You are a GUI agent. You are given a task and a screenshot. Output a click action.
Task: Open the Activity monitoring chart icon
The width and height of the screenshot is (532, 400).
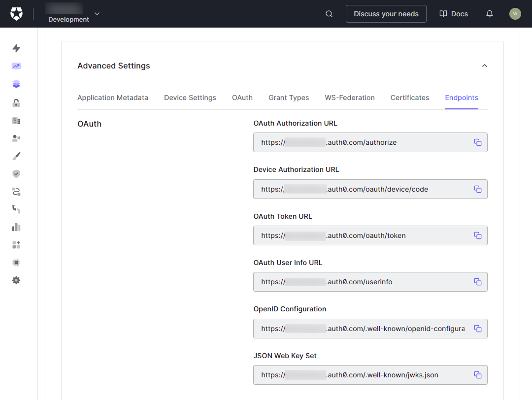tap(16, 66)
